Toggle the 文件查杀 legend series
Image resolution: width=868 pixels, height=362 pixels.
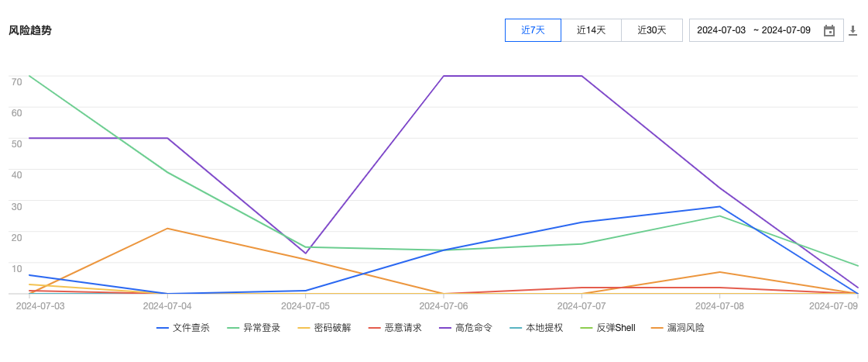(x=191, y=328)
